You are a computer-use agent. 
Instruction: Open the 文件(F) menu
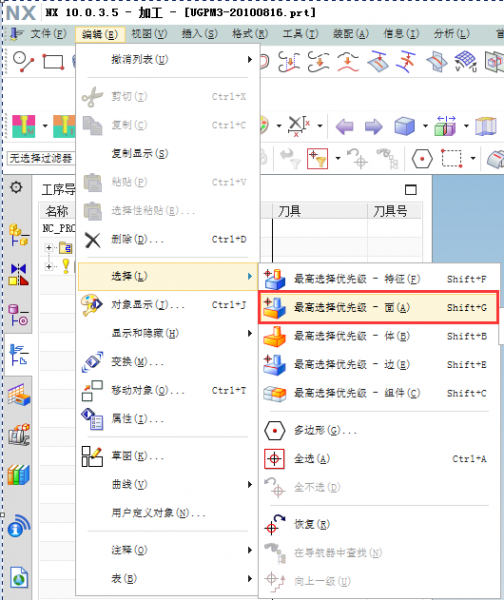[48, 34]
